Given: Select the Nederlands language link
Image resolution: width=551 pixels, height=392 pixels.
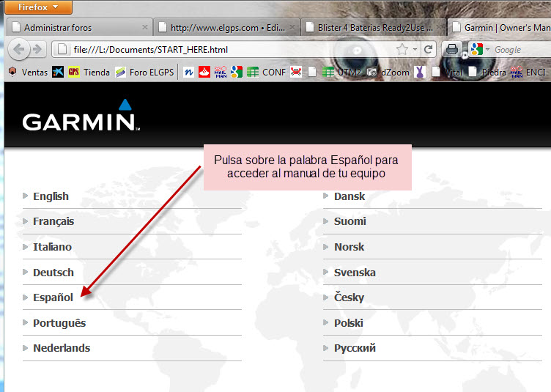Looking at the screenshot, I should click(62, 348).
